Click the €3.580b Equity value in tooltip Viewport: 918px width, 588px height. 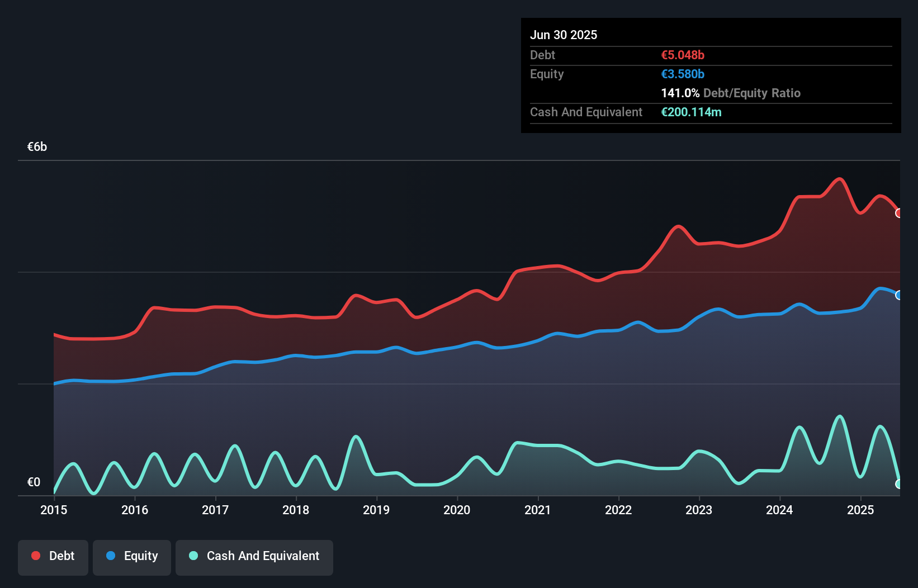683,74
